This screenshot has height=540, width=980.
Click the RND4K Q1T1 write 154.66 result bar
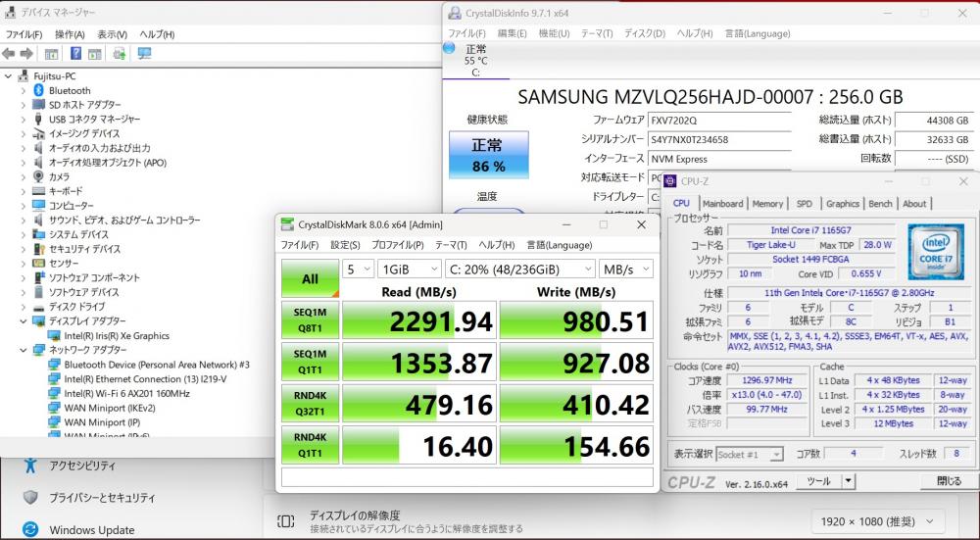(x=576, y=445)
